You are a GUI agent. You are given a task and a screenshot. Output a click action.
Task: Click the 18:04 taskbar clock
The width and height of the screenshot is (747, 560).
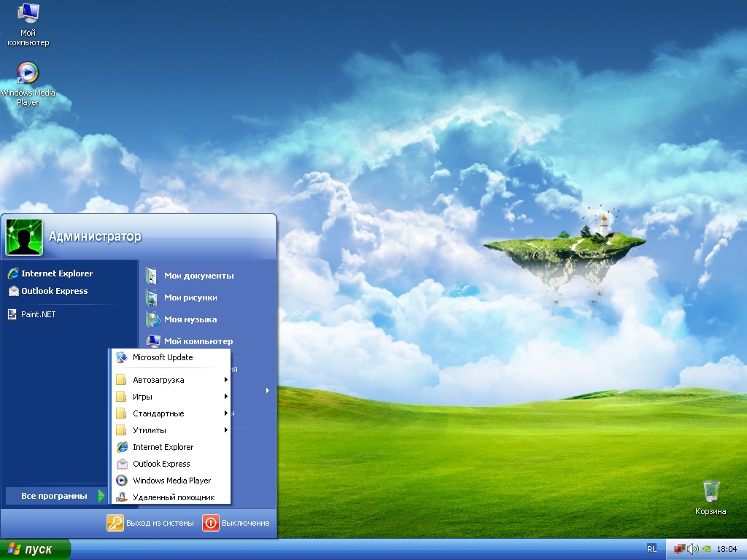click(x=727, y=549)
